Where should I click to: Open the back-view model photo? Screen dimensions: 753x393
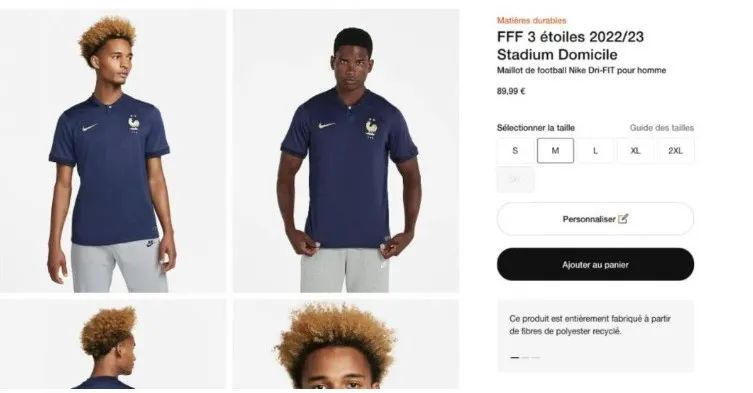tap(113, 344)
